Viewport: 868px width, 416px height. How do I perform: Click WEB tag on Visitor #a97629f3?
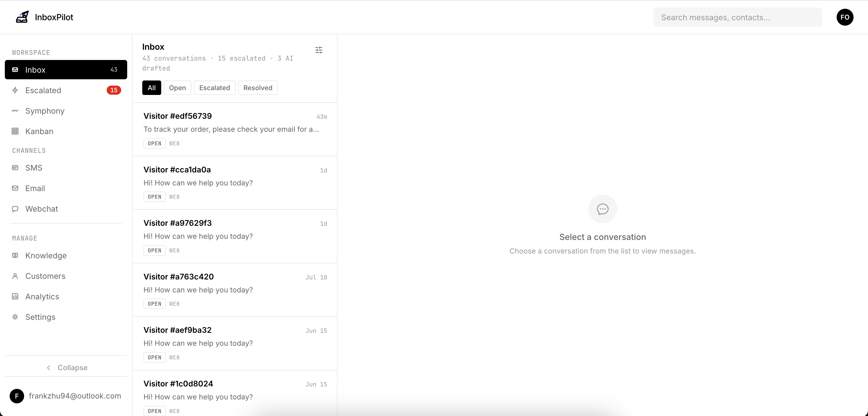pyautogui.click(x=174, y=251)
